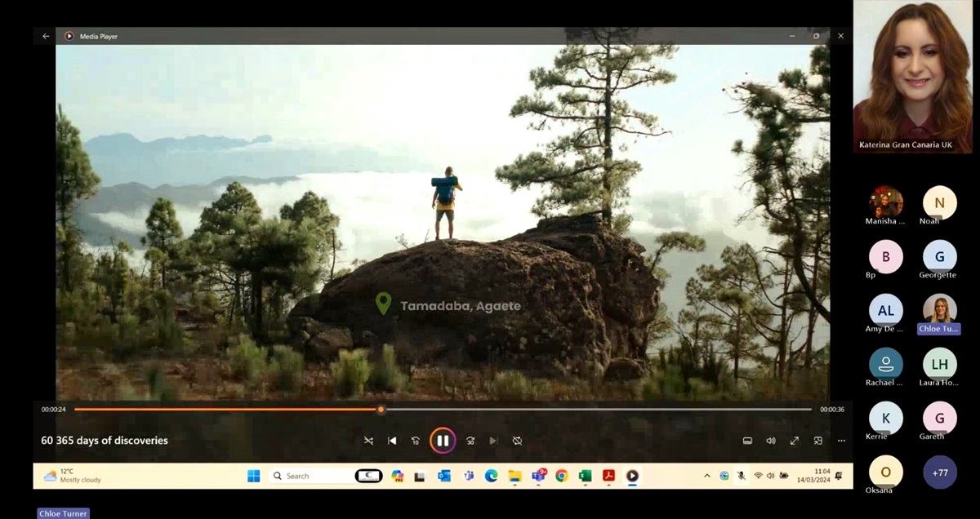Show the +77 additional participants

(x=940, y=472)
